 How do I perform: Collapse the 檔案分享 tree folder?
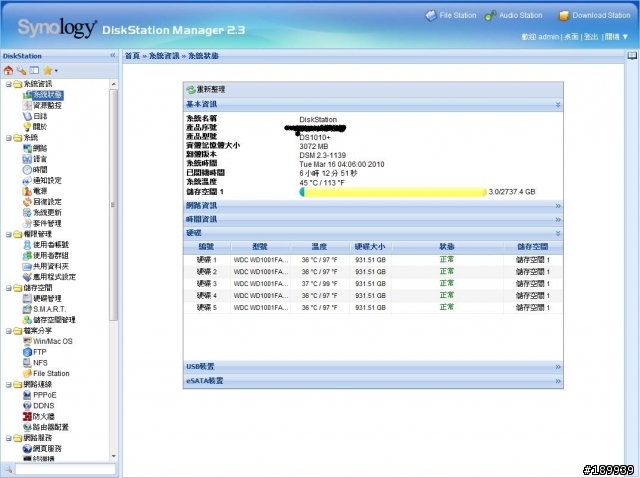click(9, 331)
